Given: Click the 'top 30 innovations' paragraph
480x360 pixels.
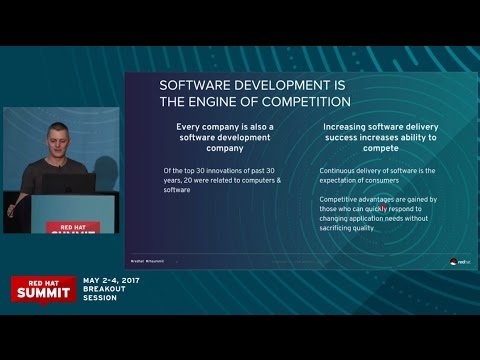Looking at the screenshot, I should (x=222, y=180).
